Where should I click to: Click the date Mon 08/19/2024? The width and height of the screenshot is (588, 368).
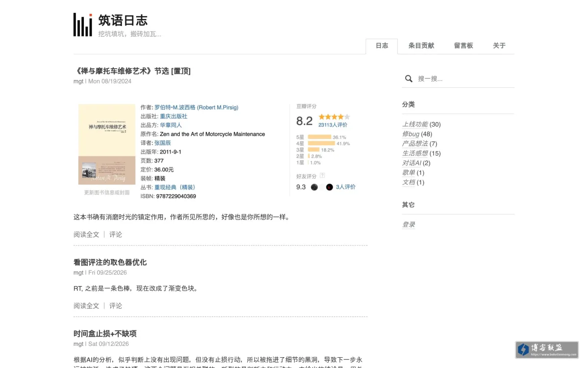click(x=110, y=81)
